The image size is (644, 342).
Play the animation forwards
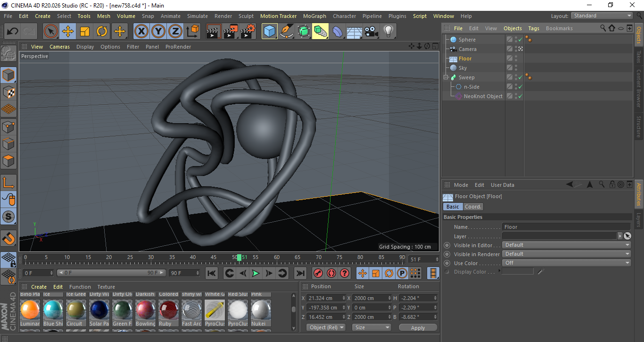coord(256,273)
